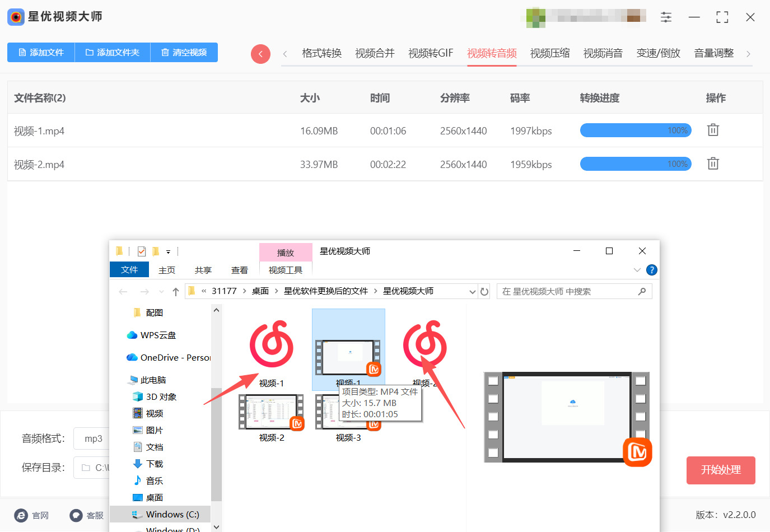The image size is (770, 532).
Task: Open the 音频格式 mp3 dropdown
Action: coord(93,438)
